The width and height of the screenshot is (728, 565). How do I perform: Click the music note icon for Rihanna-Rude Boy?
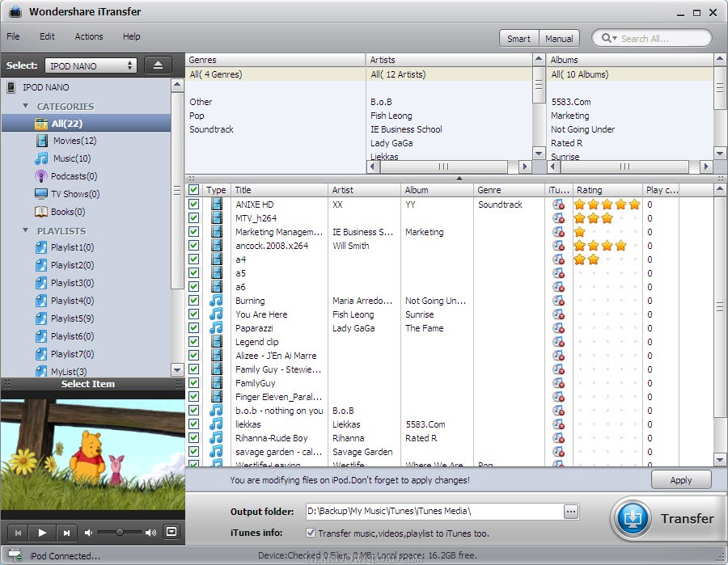[x=216, y=438]
